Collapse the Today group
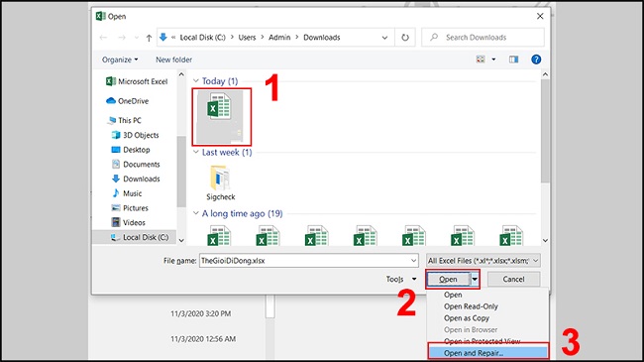This screenshot has width=644, height=362. tap(196, 81)
